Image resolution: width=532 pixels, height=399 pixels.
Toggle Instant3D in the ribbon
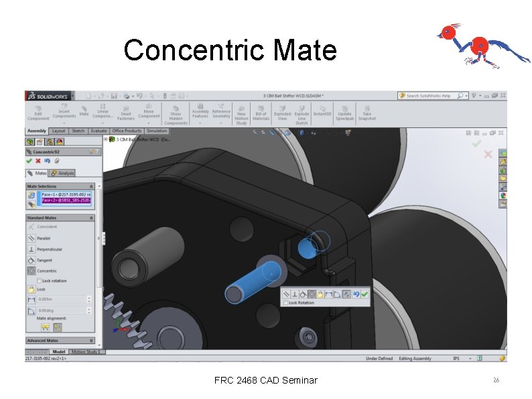point(322,111)
